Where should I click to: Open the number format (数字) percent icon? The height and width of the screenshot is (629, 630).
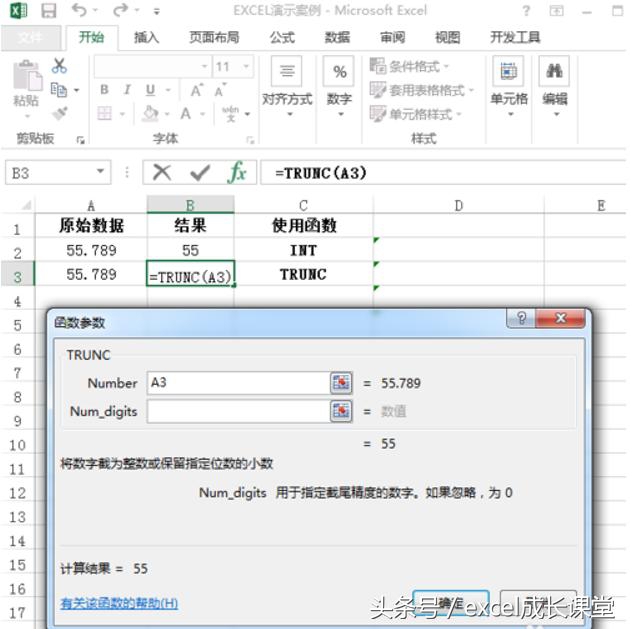pyautogui.click(x=339, y=71)
